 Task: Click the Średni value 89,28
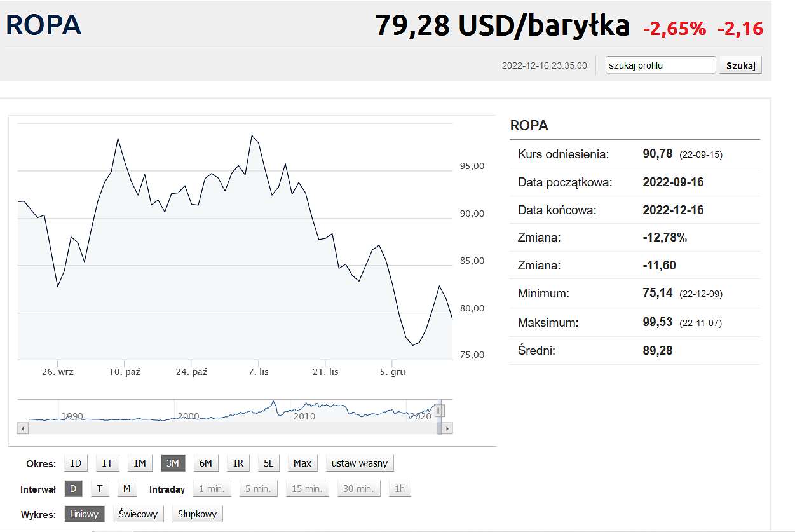coord(658,350)
